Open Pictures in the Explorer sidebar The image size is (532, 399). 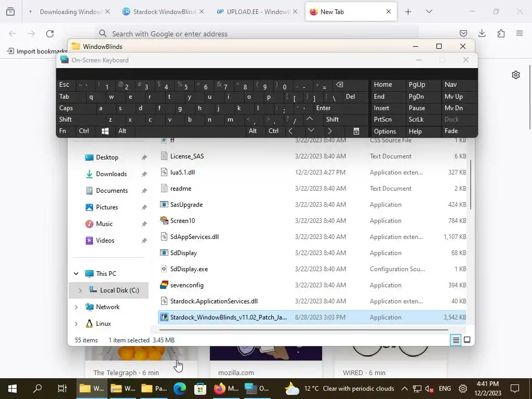click(x=107, y=207)
